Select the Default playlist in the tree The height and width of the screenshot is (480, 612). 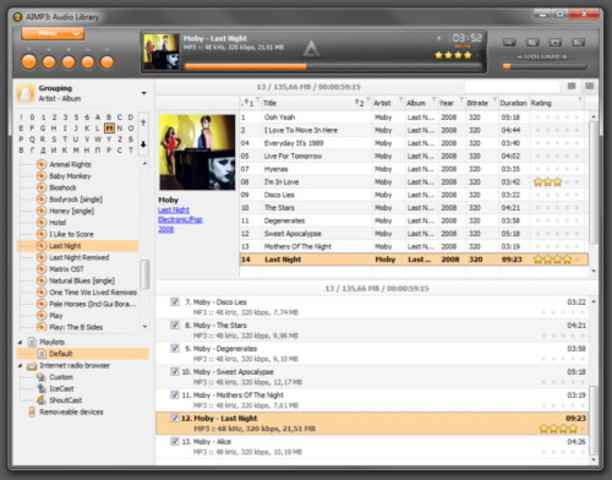(60, 354)
